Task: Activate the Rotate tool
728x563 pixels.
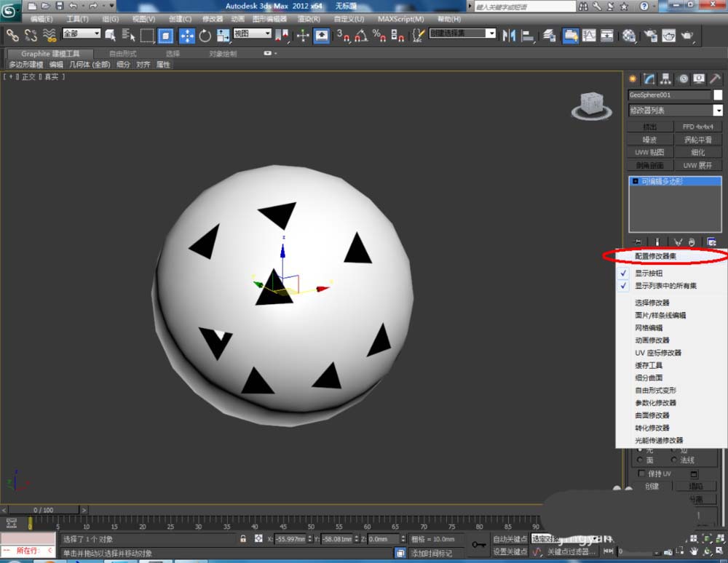Action: 205,35
